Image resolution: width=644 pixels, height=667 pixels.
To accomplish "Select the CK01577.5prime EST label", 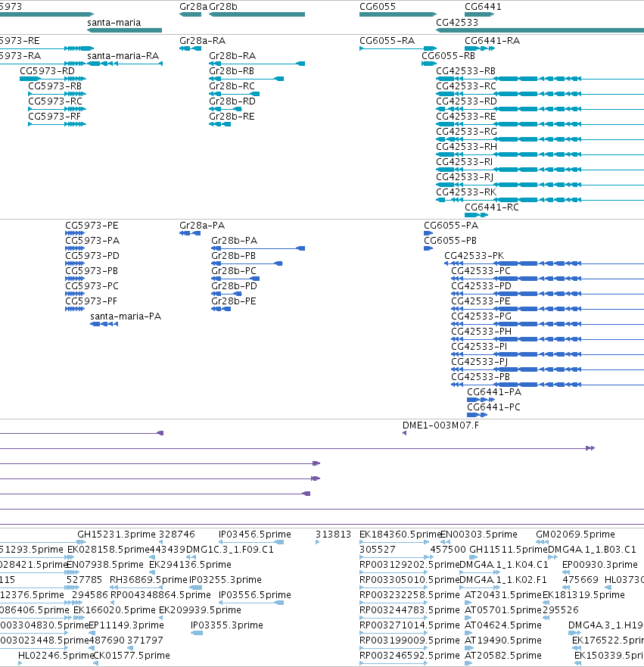I will [132, 656].
